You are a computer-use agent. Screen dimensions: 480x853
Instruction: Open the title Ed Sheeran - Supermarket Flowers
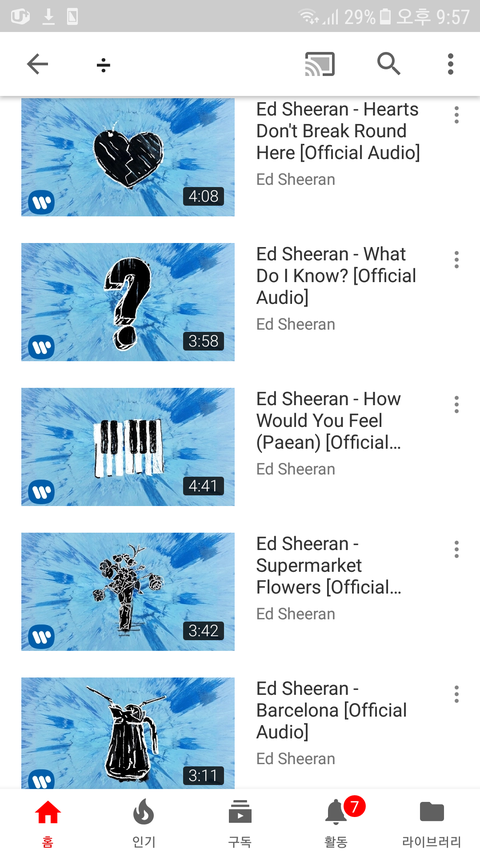329,566
